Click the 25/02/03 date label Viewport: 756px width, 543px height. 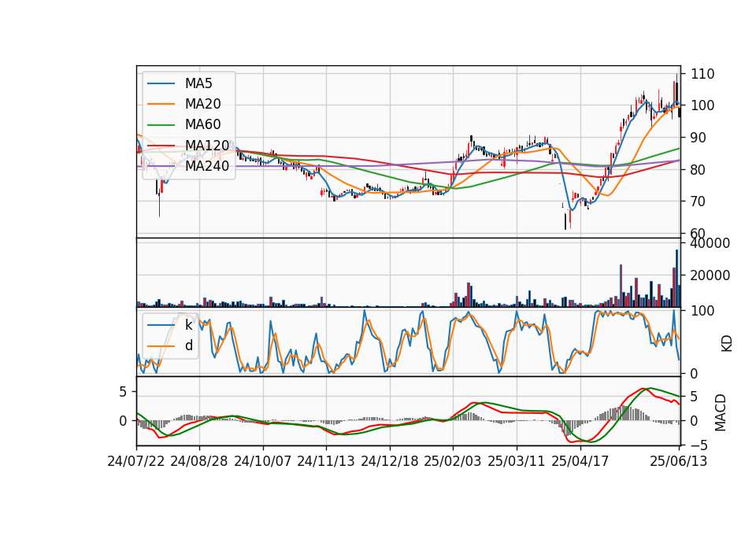(453, 461)
